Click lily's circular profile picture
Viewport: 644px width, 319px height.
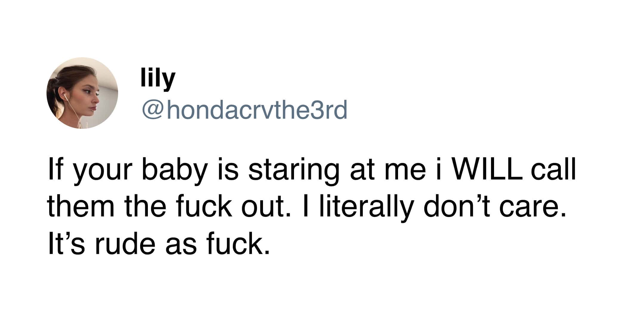(82, 93)
